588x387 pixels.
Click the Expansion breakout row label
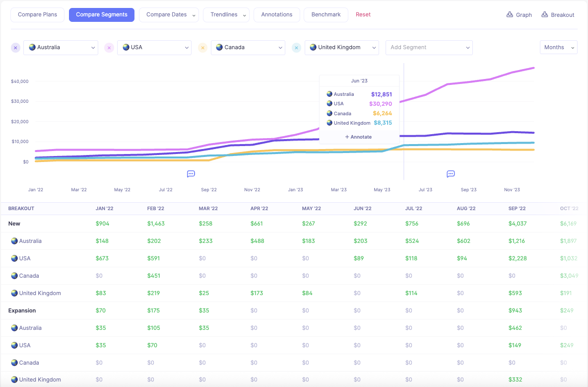pyautogui.click(x=22, y=311)
